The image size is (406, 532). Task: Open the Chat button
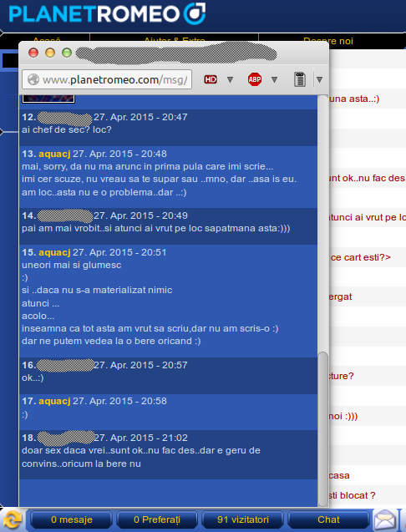(328, 519)
